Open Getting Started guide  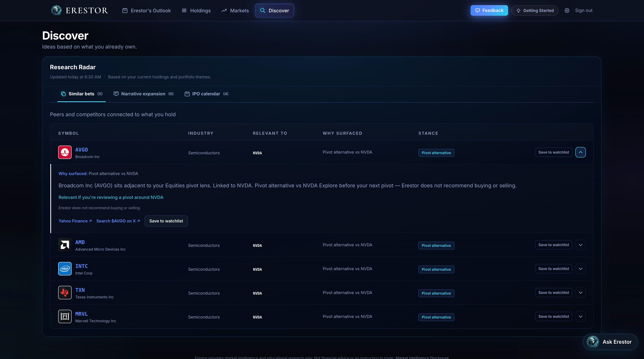pos(535,10)
